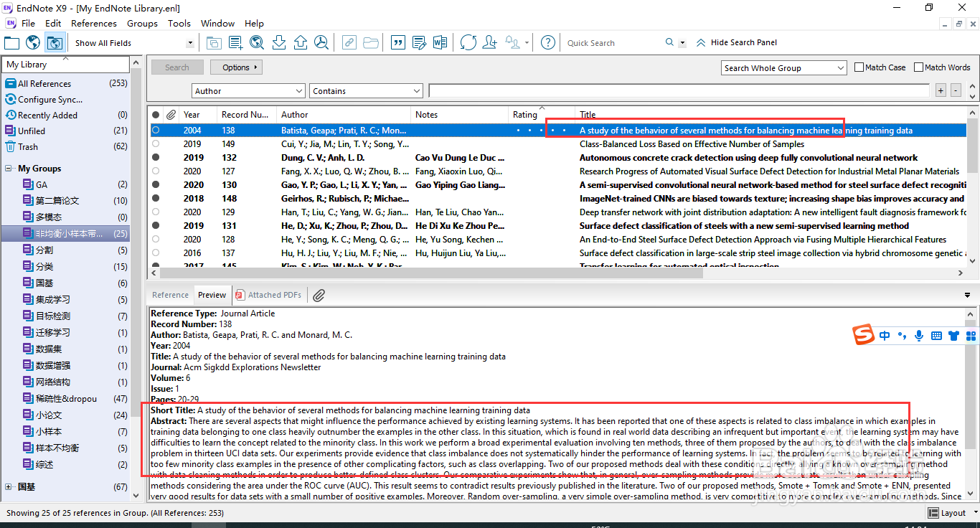Switch to the Attached PDFs tab
Viewport: 980px width, 528px height.
pos(269,295)
